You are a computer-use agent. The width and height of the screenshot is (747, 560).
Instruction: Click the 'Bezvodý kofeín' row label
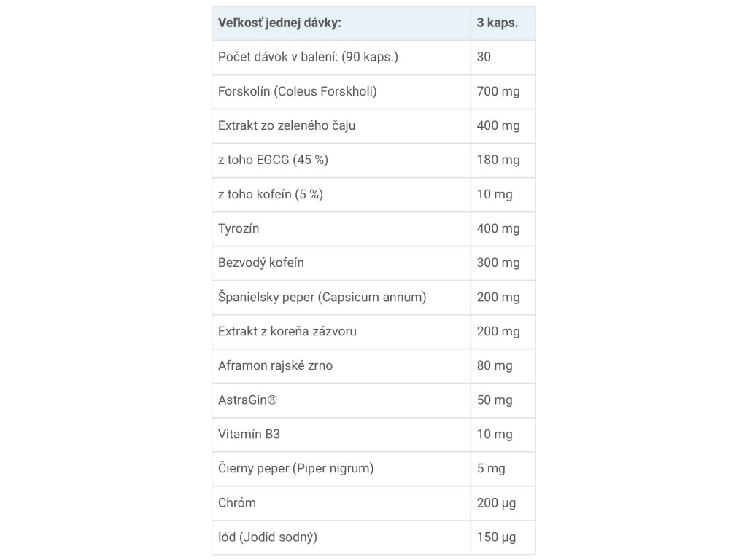point(341,262)
